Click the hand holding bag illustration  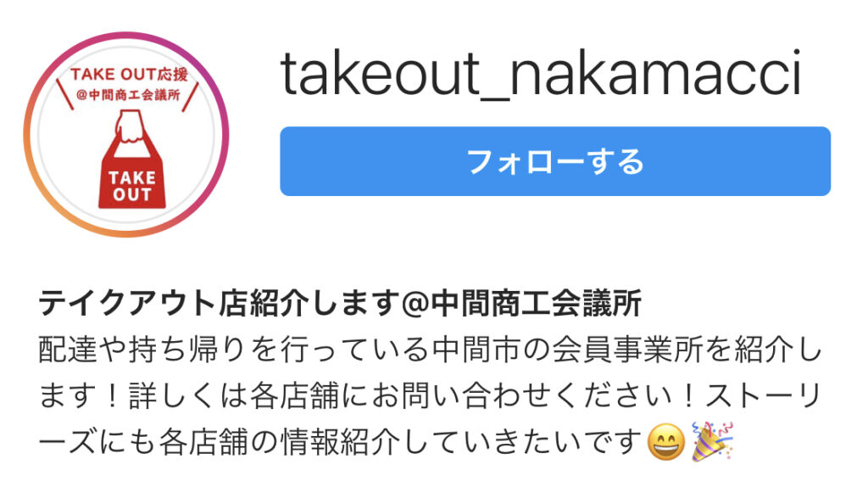tap(129, 126)
